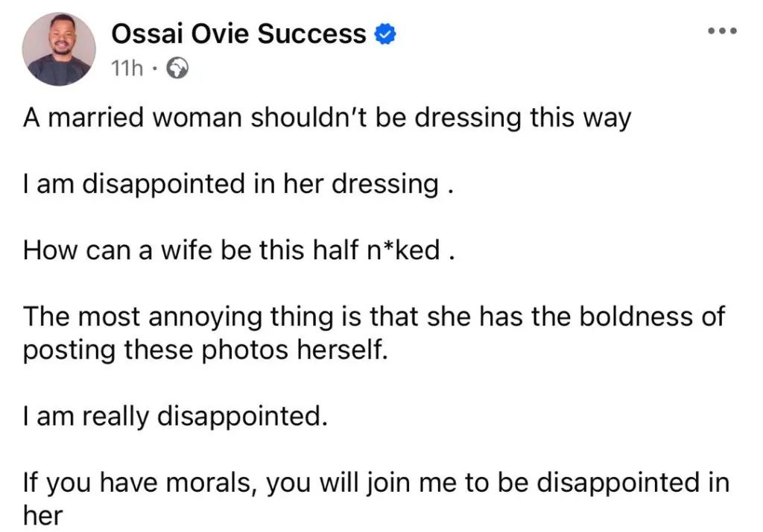Click the blue verified badge

(x=384, y=34)
